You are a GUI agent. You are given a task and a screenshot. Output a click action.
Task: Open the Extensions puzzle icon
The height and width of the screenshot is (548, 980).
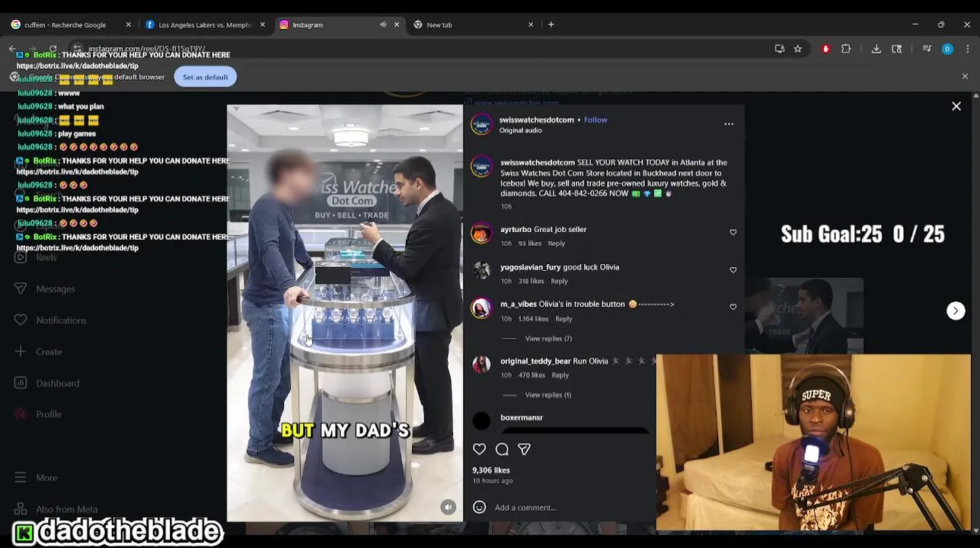coord(846,49)
